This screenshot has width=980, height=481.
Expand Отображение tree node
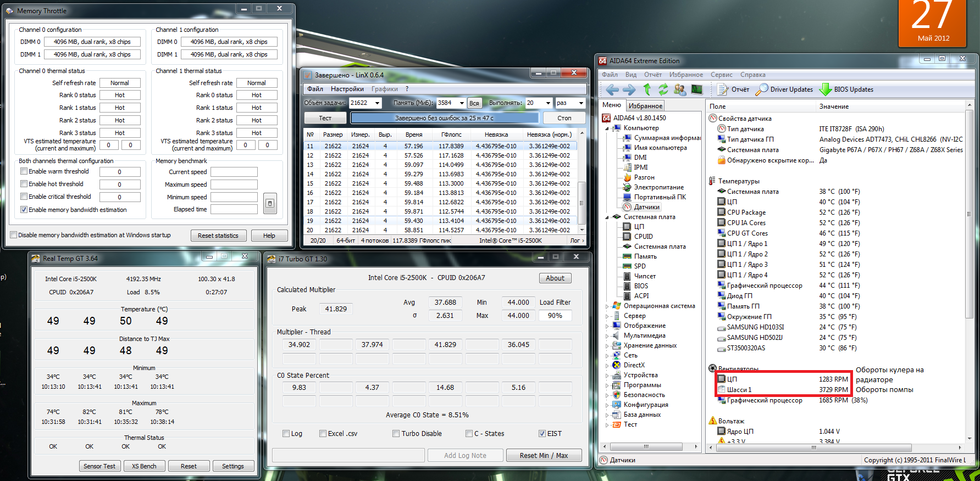point(608,326)
